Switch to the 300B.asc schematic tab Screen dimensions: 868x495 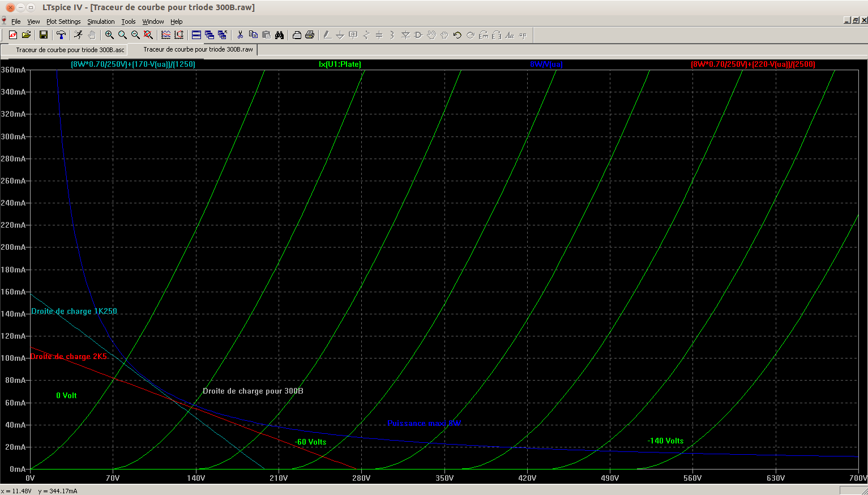[x=65, y=50]
